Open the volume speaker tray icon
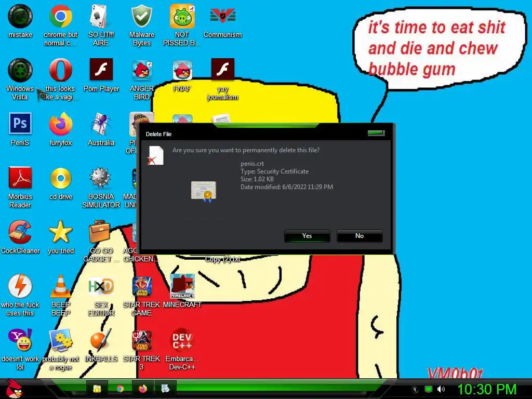The width and height of the screenshot is (532, 399). tap(441, 389)
